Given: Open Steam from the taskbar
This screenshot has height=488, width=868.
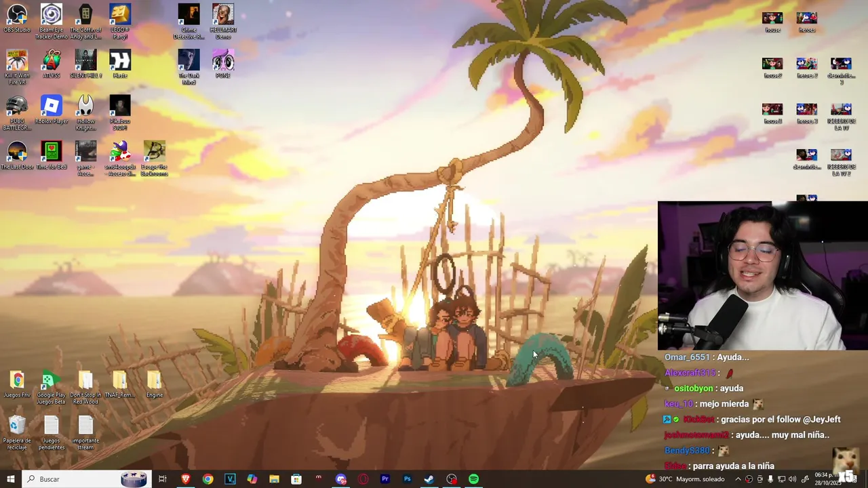Looking at the screenshot, I should point(429,479).
